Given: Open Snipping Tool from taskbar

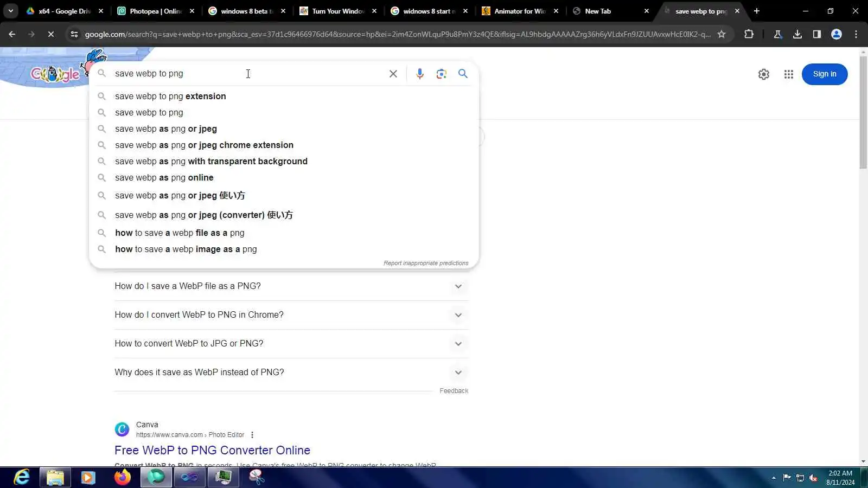Looking at the screenshot, I should tap(257, 477).
